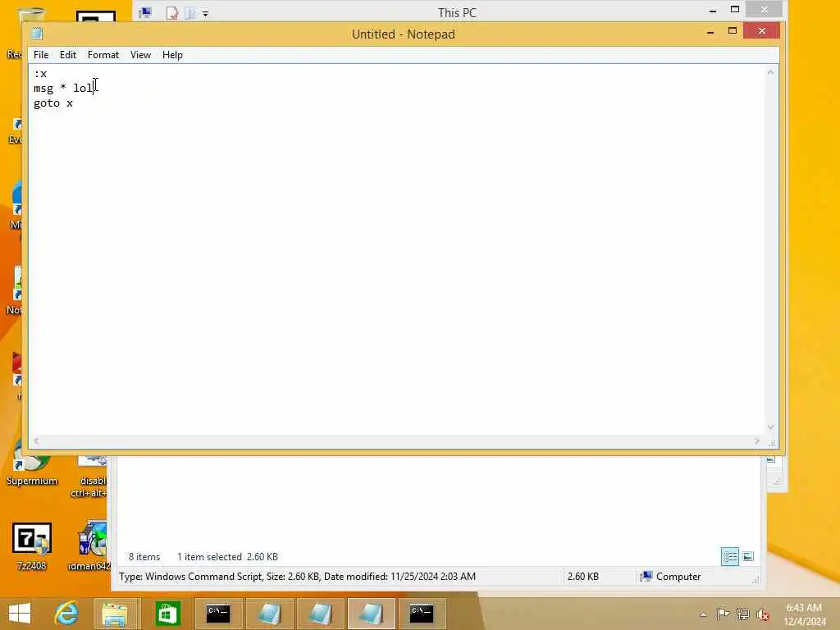Screen dimensions: 840x630
Task: Close the This PC window
Action: point(765,9)
